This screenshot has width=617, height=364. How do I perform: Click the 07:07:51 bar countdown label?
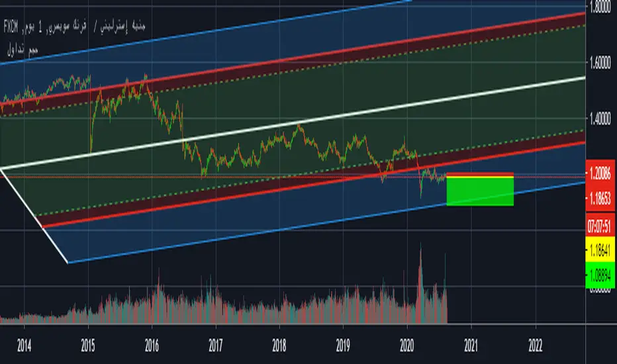600,226
